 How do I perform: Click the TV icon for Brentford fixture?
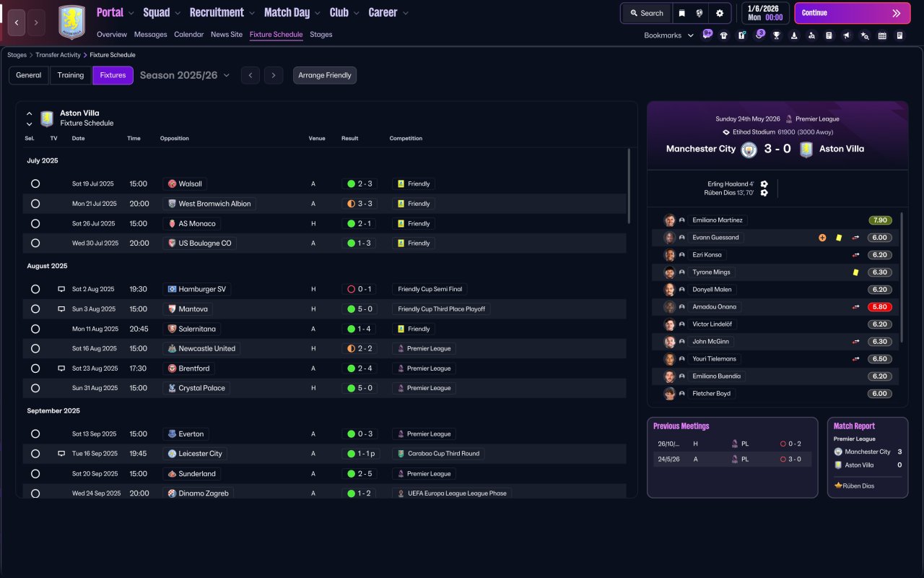point(61,368)
